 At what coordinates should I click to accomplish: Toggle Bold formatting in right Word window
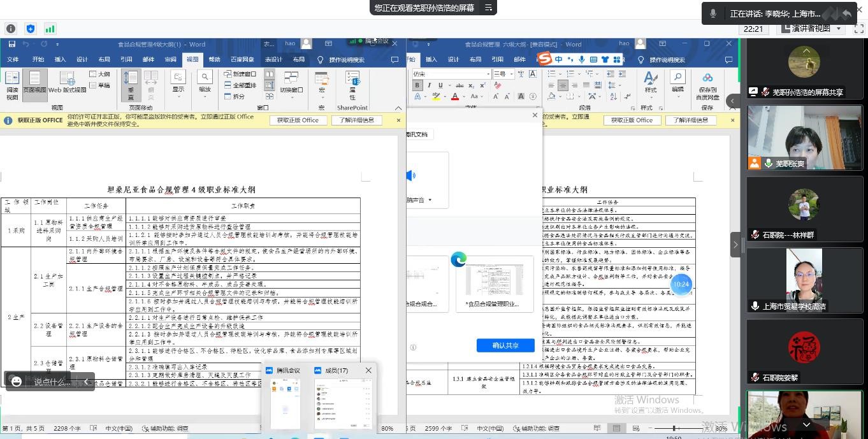417,85
